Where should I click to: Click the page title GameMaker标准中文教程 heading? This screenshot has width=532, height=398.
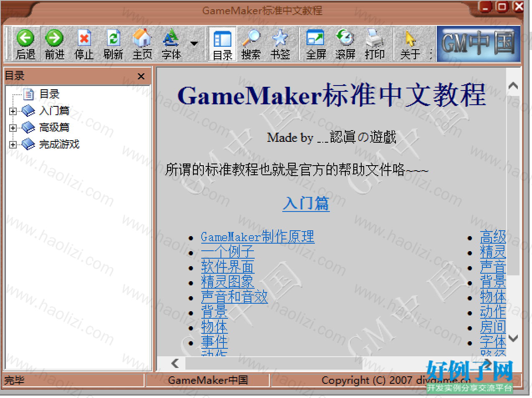coord(332,95)
